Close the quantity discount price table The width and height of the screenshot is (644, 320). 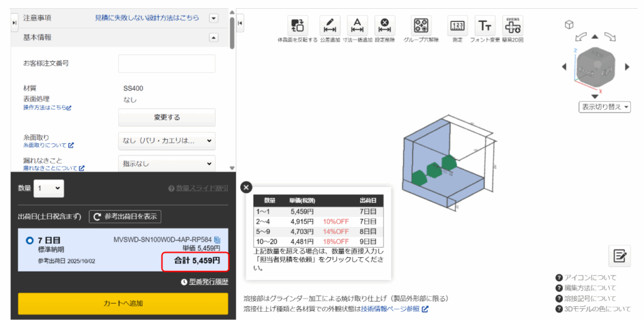(x=247, y=187)
